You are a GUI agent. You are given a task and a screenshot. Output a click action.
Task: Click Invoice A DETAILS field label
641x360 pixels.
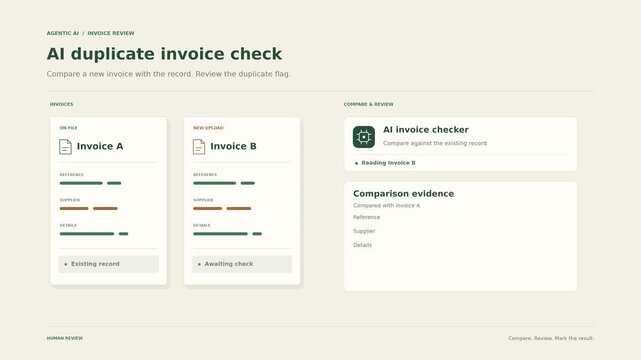coord(68,225)
